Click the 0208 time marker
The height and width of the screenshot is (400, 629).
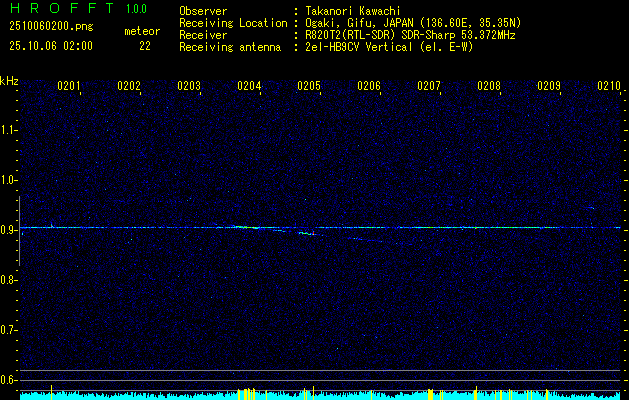pos(489,86)
